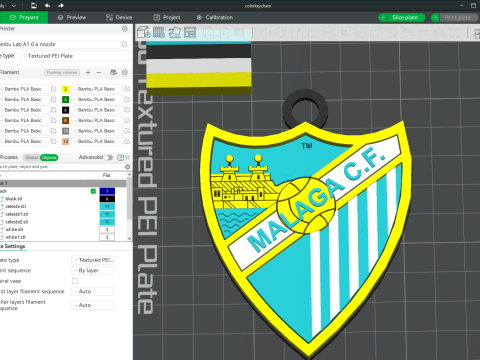Enable the spiral vase checkbox

click(x=75, y=281)
